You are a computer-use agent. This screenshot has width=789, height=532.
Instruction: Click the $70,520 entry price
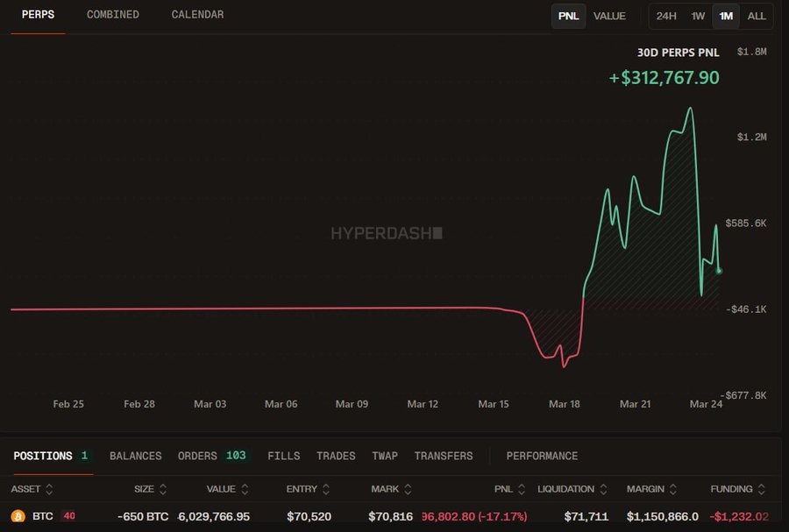[309, 516]
